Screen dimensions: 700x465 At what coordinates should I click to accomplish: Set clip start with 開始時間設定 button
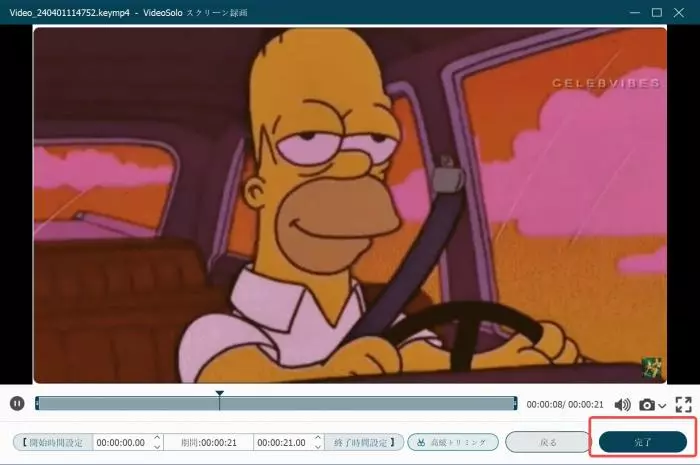click(53, 442)
